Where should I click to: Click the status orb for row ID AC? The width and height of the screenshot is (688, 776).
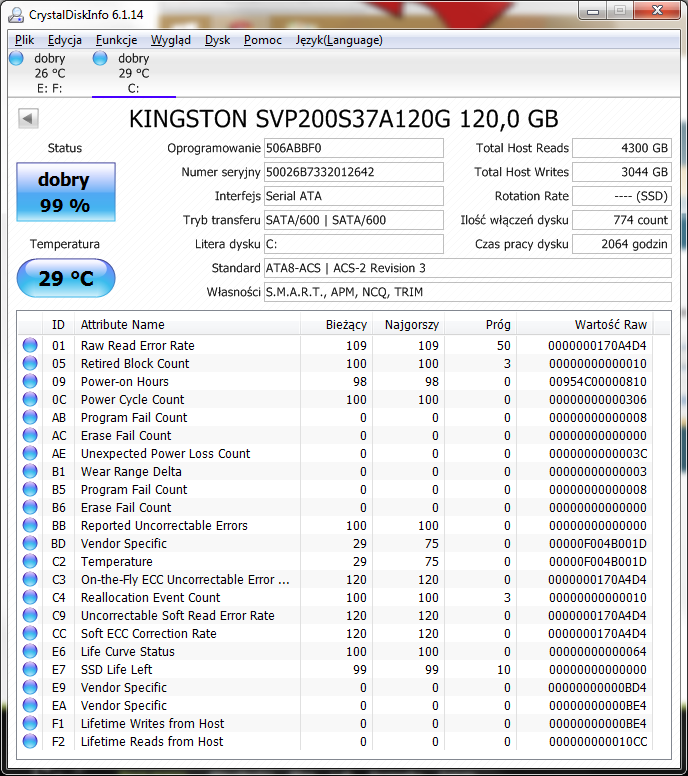coord(30,435)
